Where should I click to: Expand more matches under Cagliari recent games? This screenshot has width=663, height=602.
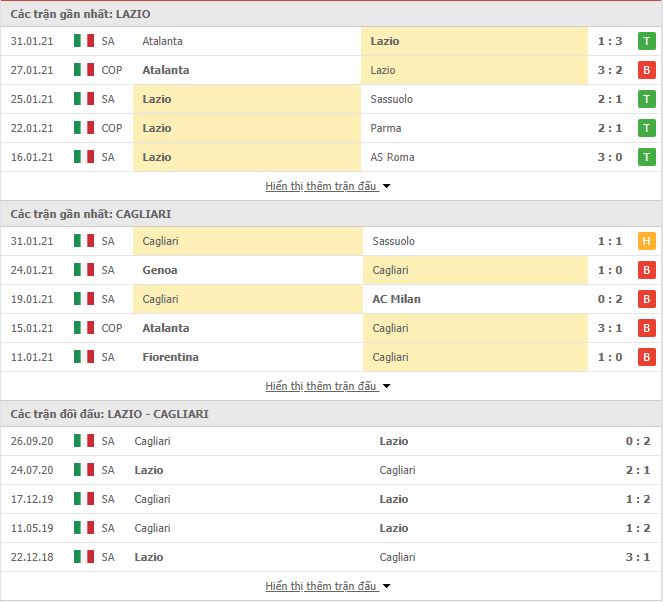(x=327, y=386)
